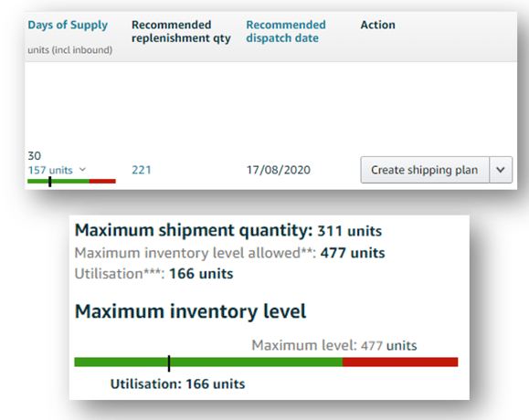529x420 pixels.
Task: Click the Recommended replenishment qty header
Action: coord(181,31)
